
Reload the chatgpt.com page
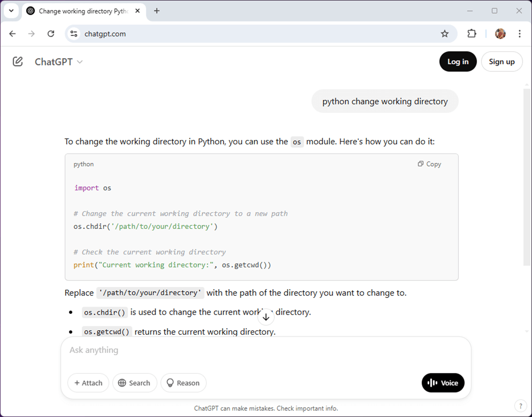coord(51,34)
